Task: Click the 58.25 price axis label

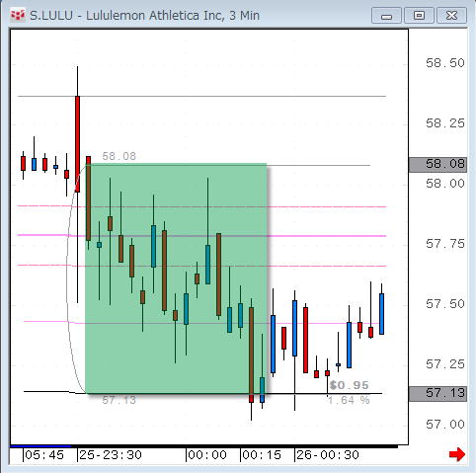Action: tap(445, 123)
